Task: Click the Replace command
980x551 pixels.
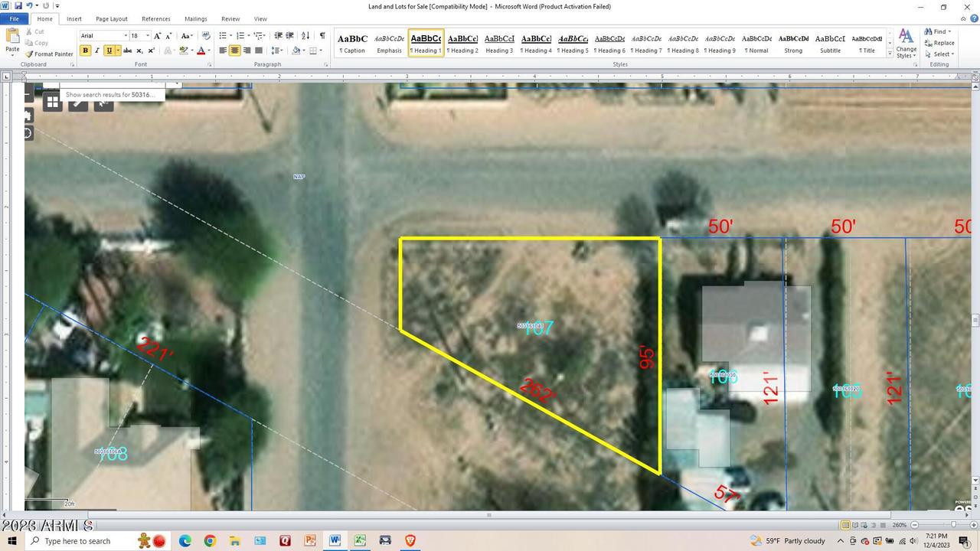Action: click(941, 43)
